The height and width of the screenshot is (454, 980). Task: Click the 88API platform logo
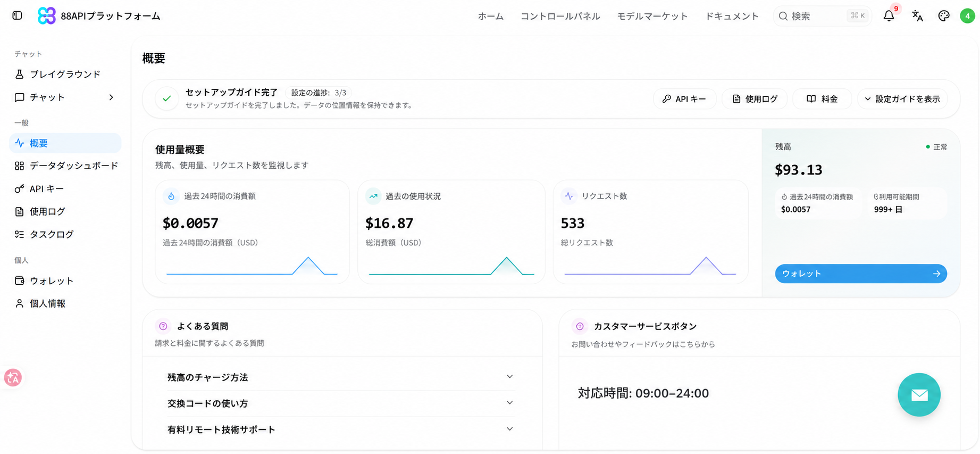(x=47, y=16)
